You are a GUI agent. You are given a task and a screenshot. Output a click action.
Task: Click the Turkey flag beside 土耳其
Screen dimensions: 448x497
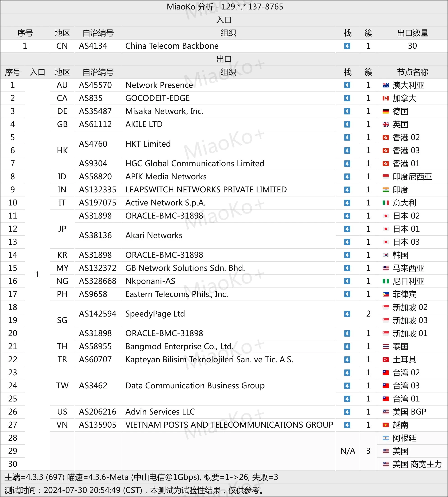pos(386,360)
